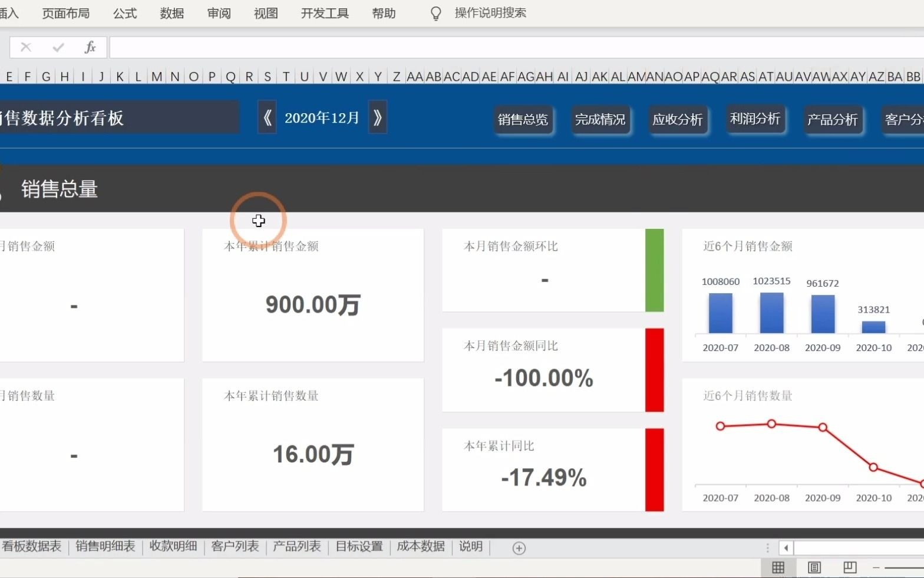Open the 视图 ribbon tab

click(266, 13)
